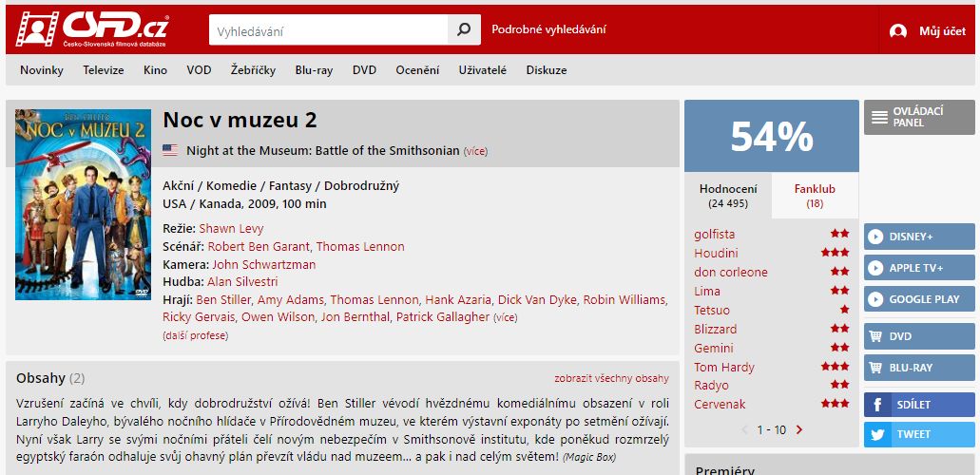This screenshot has width=980, height=475.
Task: Open the Ovládací panel menu icon
Action: pyautogui.click(x=879, y=117)
